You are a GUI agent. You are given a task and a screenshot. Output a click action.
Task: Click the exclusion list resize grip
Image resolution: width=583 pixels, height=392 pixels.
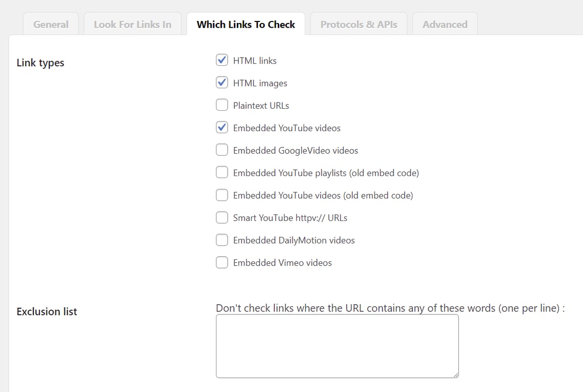point(456,374)
